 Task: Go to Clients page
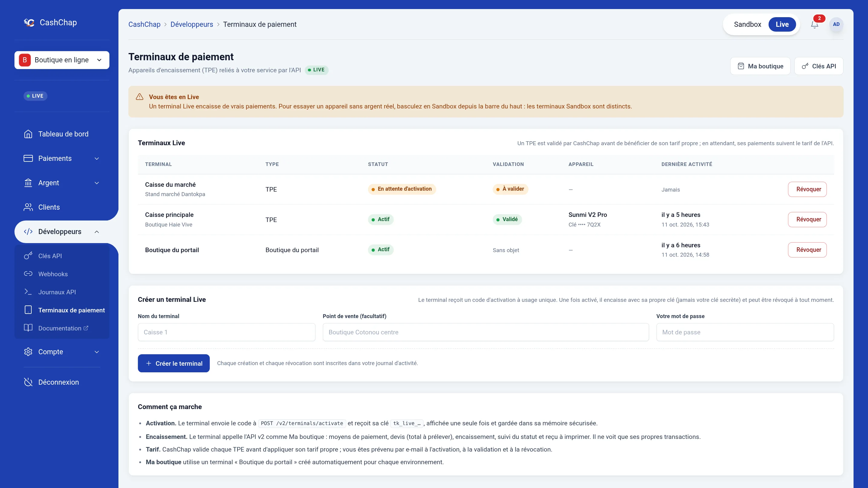(62, 207)
